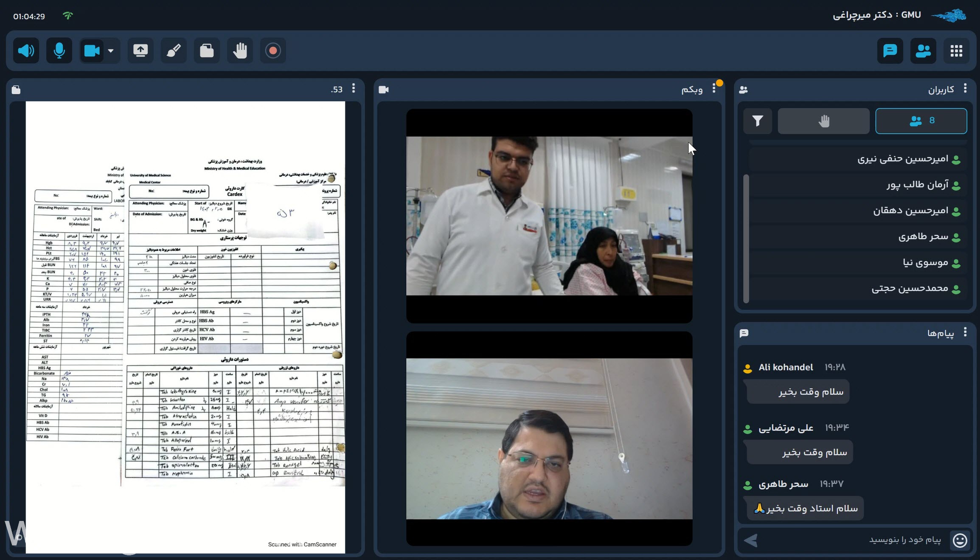
Task: Toggle the microphone button
Action: pos(59,51)
